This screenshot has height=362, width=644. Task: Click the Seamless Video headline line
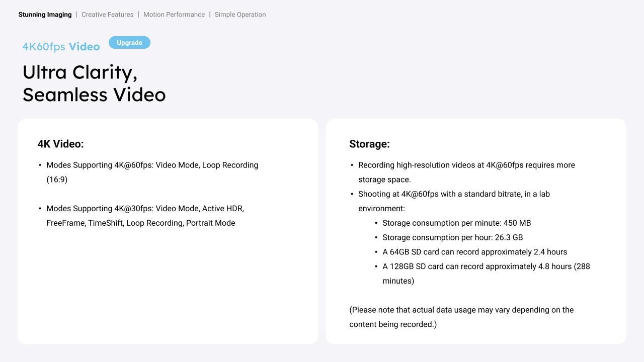pyautogui.click(x=94, y=95)
